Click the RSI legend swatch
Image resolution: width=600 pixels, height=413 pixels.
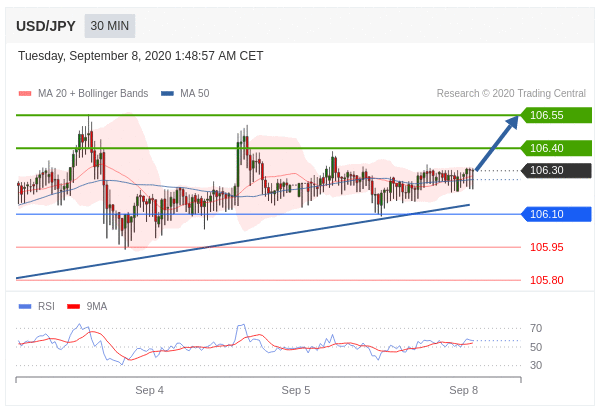pyautogui.click(x=25, y=306)
